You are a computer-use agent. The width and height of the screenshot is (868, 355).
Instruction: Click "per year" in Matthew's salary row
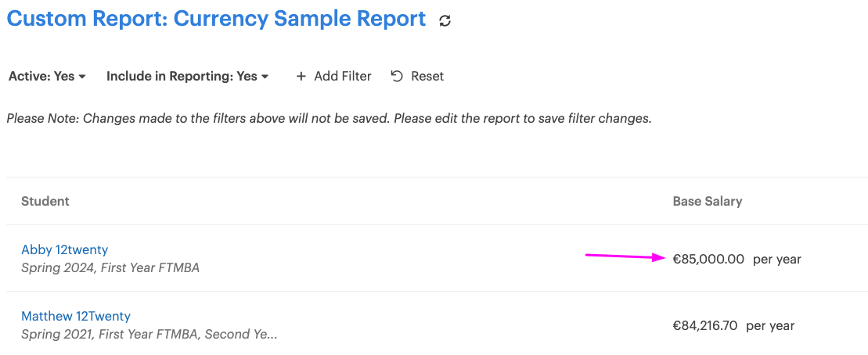771,326
